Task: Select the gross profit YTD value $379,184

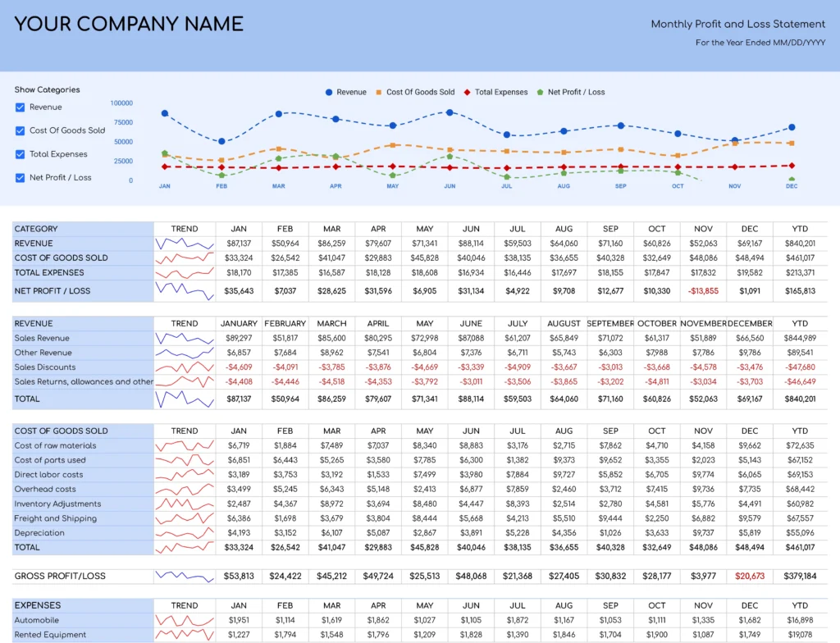Action: pyautogui.click(x=800, y=577)
